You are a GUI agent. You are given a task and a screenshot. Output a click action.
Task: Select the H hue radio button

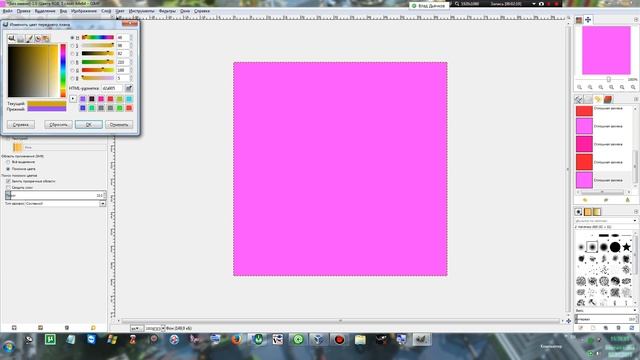[73, 38]
